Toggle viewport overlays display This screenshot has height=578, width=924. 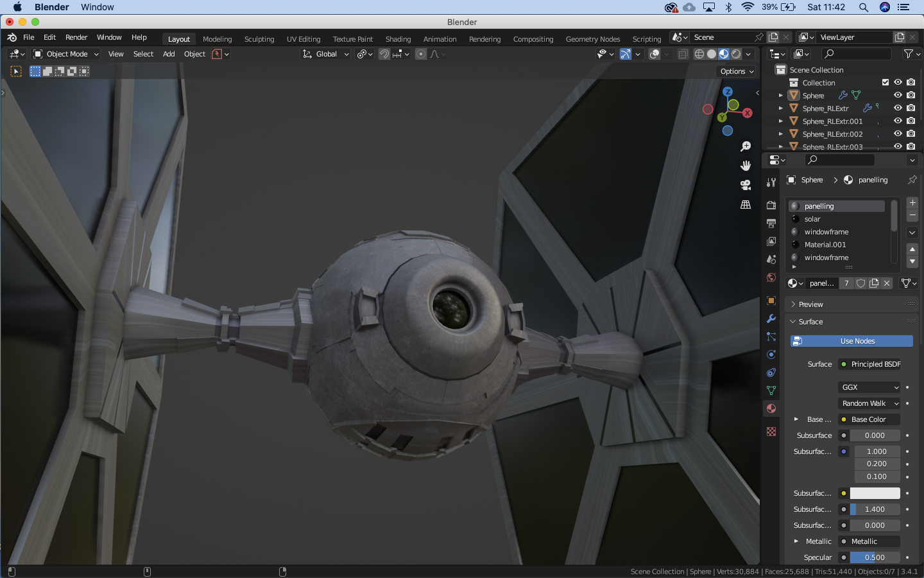point(654,54)
